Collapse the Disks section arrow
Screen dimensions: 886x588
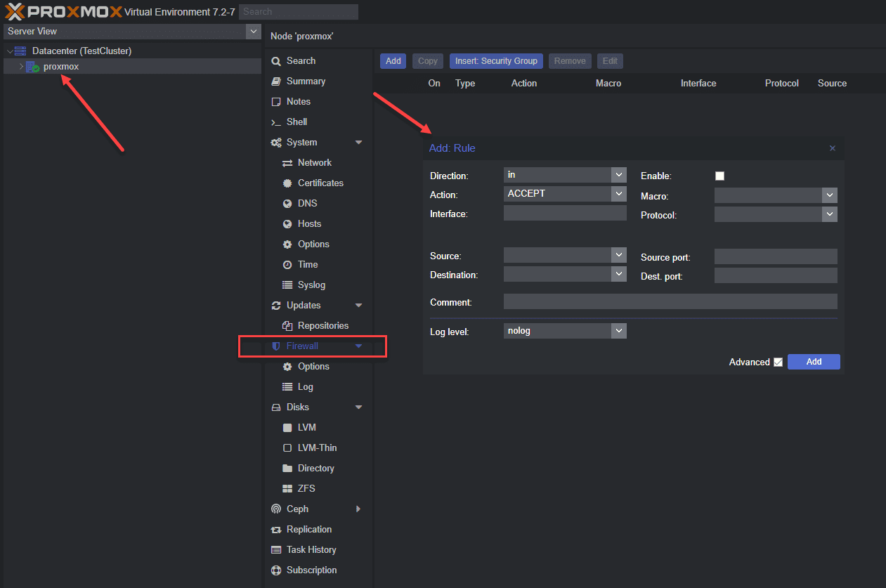coord(359,407)
